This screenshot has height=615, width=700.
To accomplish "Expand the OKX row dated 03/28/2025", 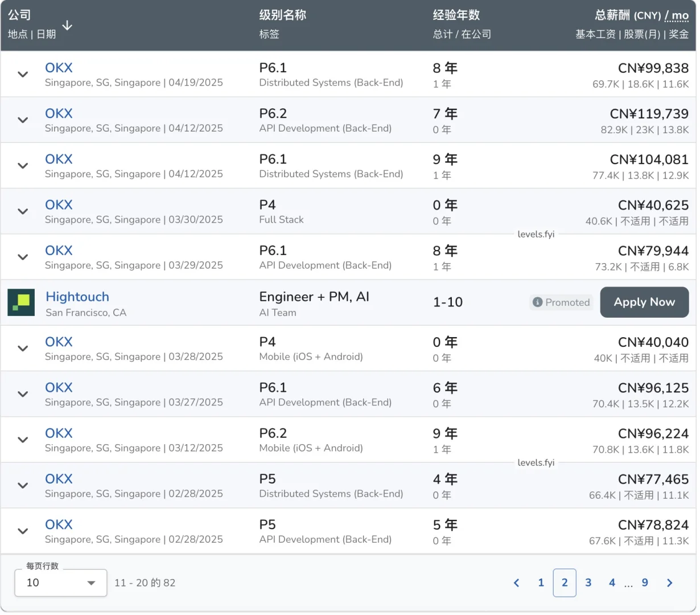I will [23, 348].
